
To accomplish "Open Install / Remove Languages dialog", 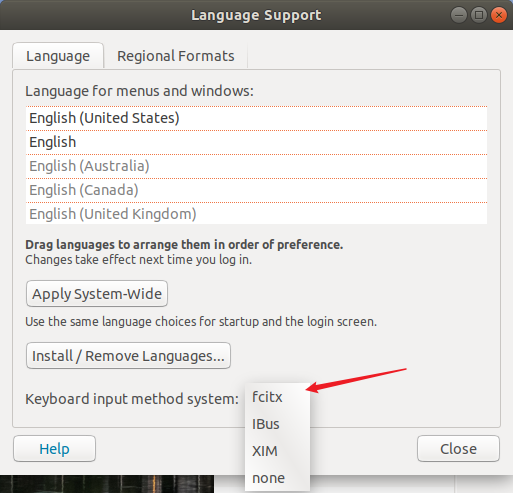I will click(128, 356).
